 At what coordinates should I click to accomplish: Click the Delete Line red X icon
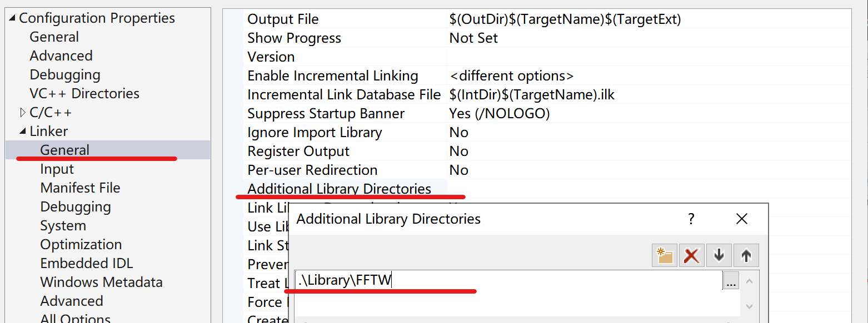[x=691, y=255]
